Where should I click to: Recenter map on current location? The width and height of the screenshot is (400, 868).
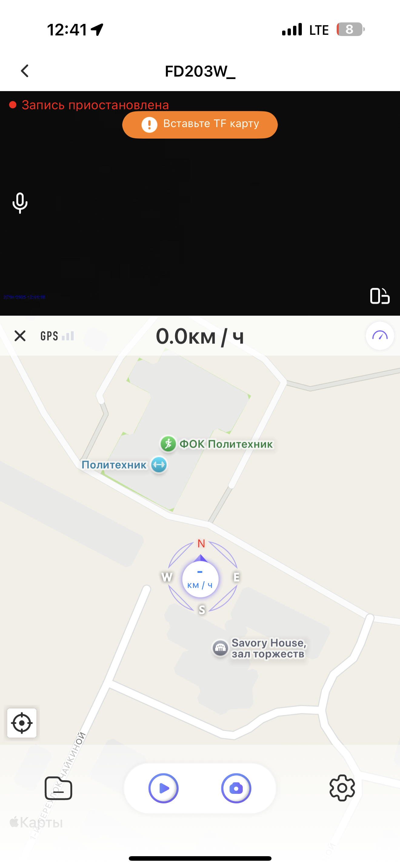pos(22,723)
